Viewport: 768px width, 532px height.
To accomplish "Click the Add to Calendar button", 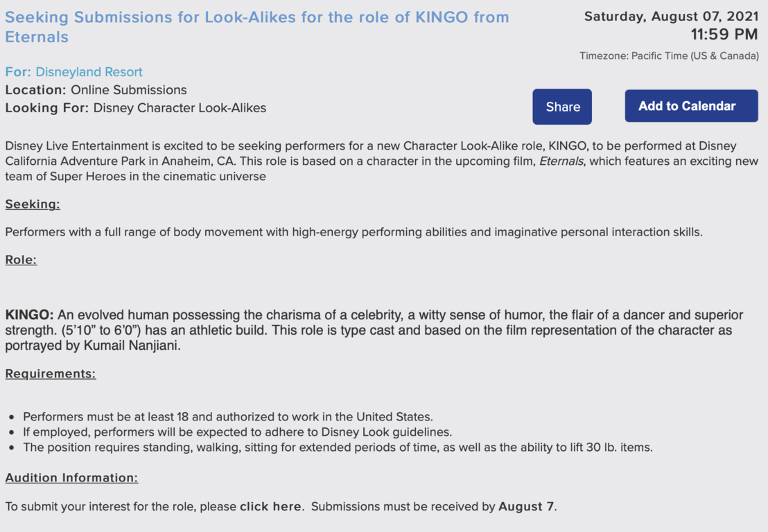I will (x=691, y=106).
